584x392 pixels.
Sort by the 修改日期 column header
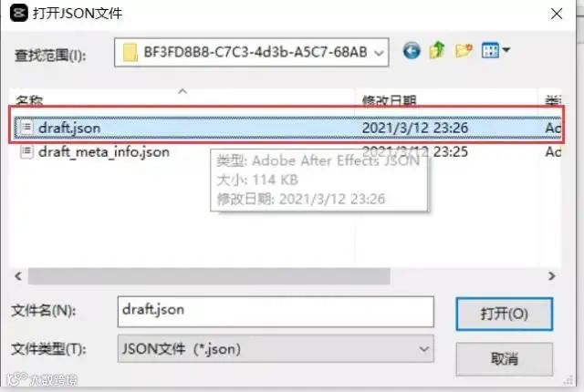coord(390,100)
